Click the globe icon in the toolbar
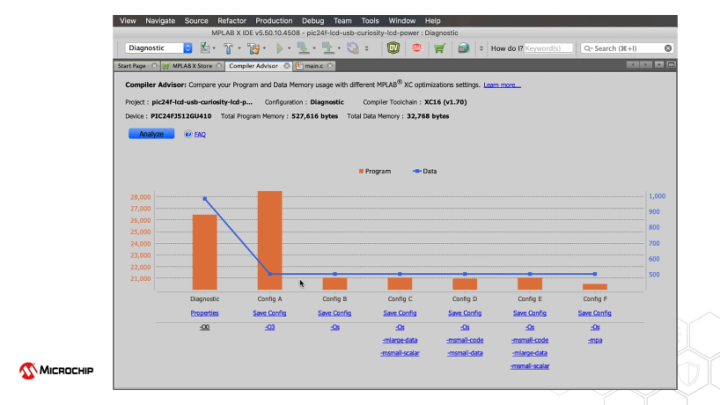Screen dimensions: 720x405 (x=463, y=48)
